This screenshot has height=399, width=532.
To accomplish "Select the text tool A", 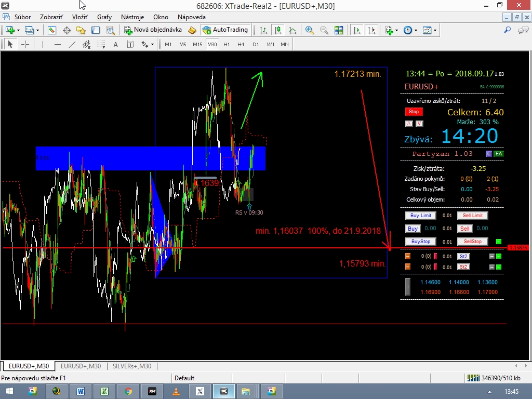I will click(x=115, y=44).
